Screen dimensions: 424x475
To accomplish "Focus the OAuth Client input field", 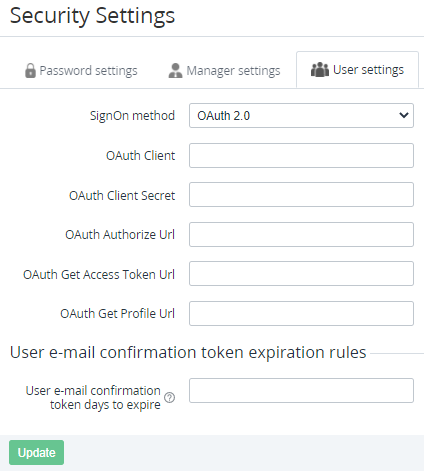I will pyautogui.click(x=301, y=156).
